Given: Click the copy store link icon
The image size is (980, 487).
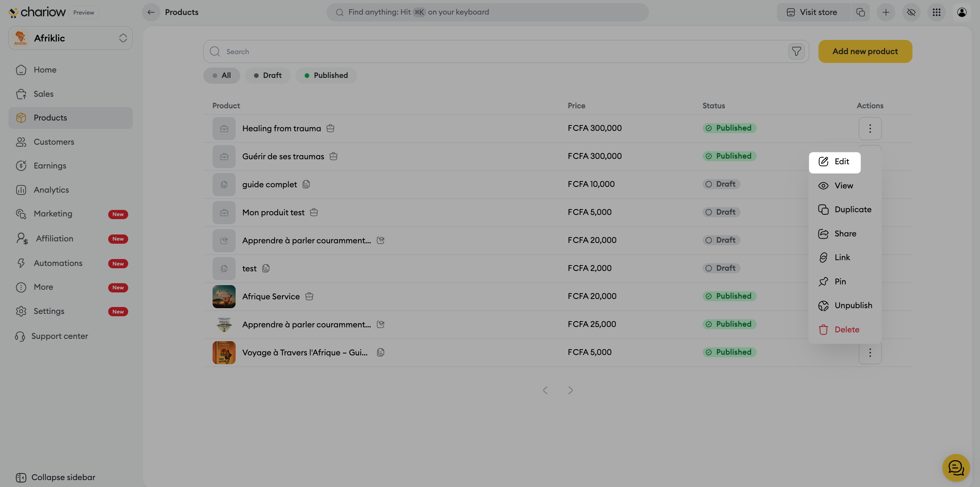Looking at the screenshot, I should click(x=860, y=12).
